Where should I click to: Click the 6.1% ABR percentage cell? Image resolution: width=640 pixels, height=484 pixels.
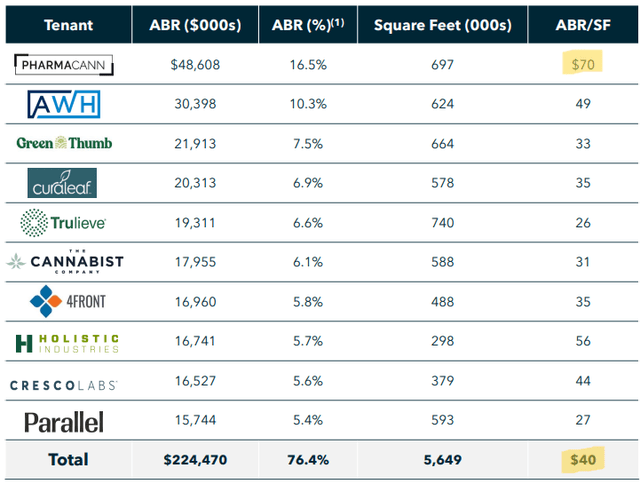[308, 262]
